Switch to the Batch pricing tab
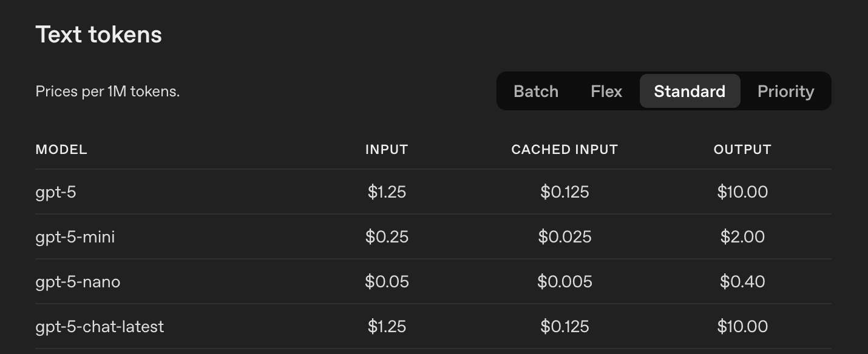Screen dimensions: 868x354 (x=535, y=92)
